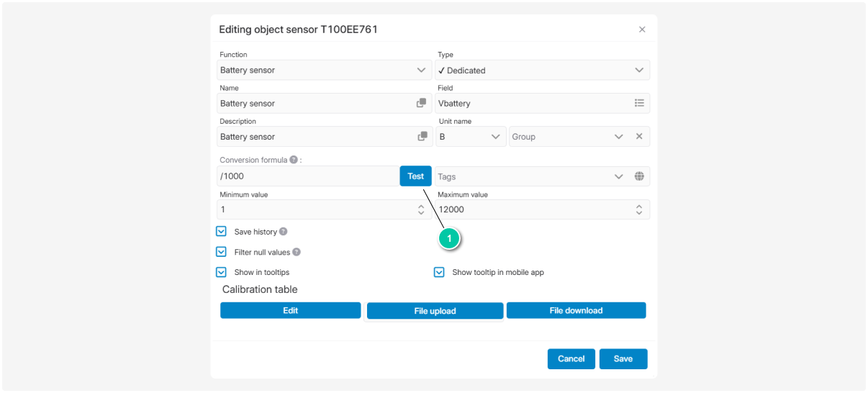
Task: Uncheck the Filter null values checkbox
Action: (222, 253)
